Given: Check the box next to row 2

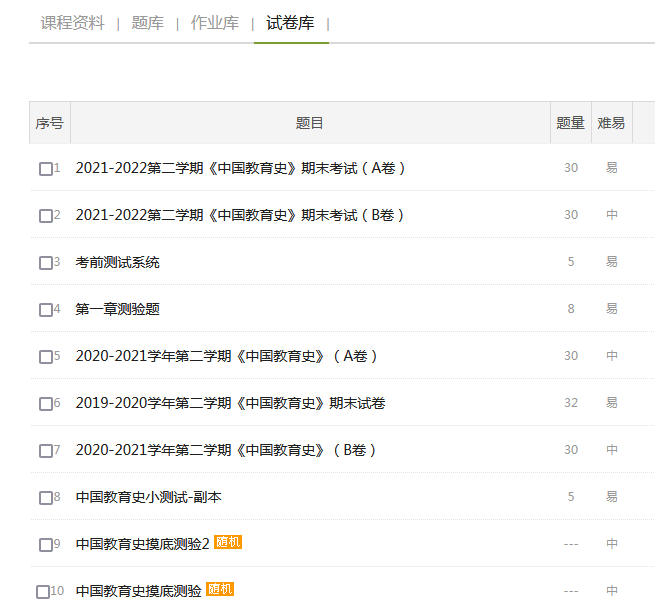Looking at the screenshot, I should pos(46,216).
